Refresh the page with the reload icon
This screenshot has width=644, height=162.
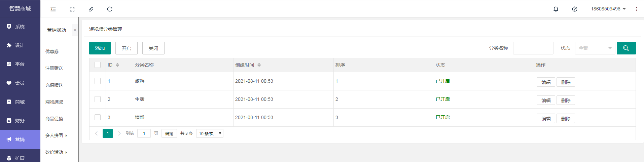click(110, 9)
